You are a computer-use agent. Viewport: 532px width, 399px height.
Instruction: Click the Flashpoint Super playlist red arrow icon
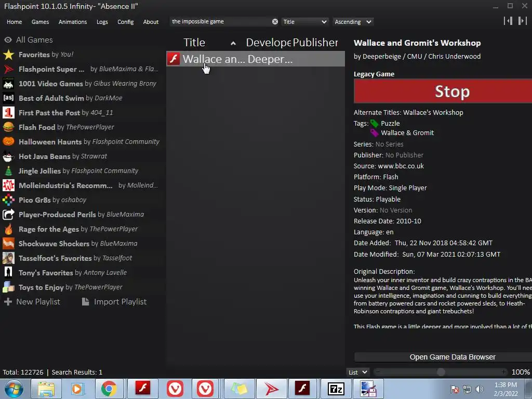tap(8, 69)
